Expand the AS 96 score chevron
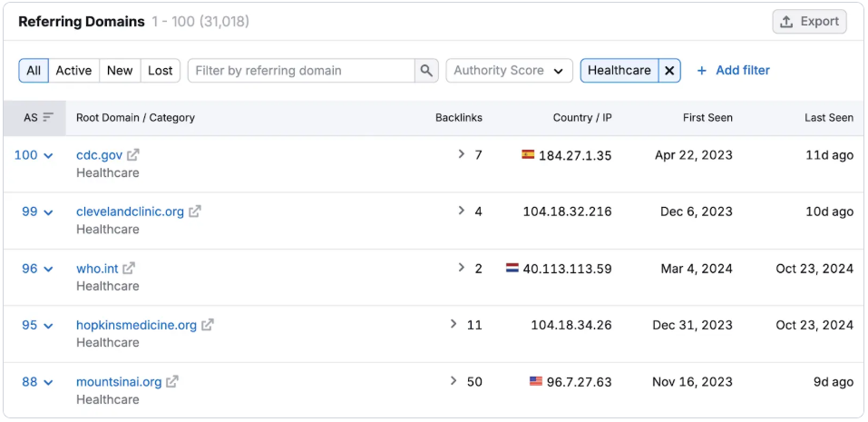The height and width of the screenshot is (422, 868). [x=48, y=270]
